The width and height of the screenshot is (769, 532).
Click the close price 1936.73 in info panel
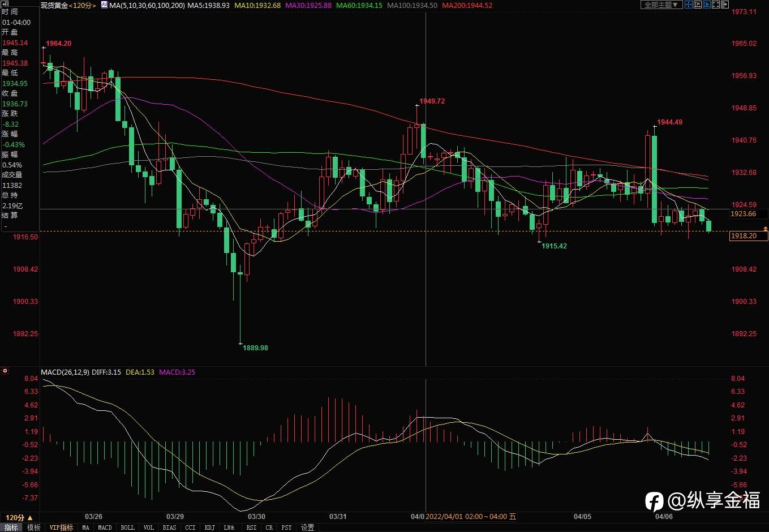15,104
